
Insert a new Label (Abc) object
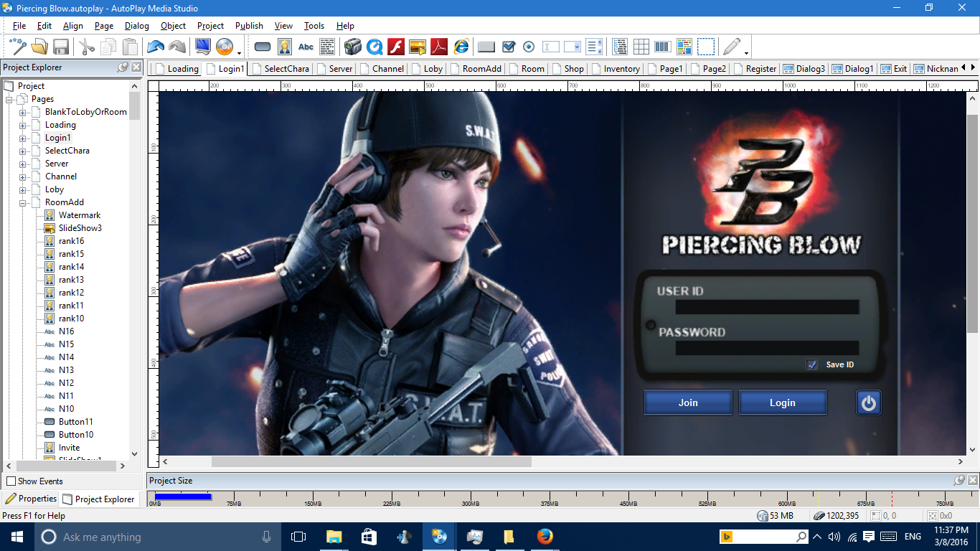point(306,47)
